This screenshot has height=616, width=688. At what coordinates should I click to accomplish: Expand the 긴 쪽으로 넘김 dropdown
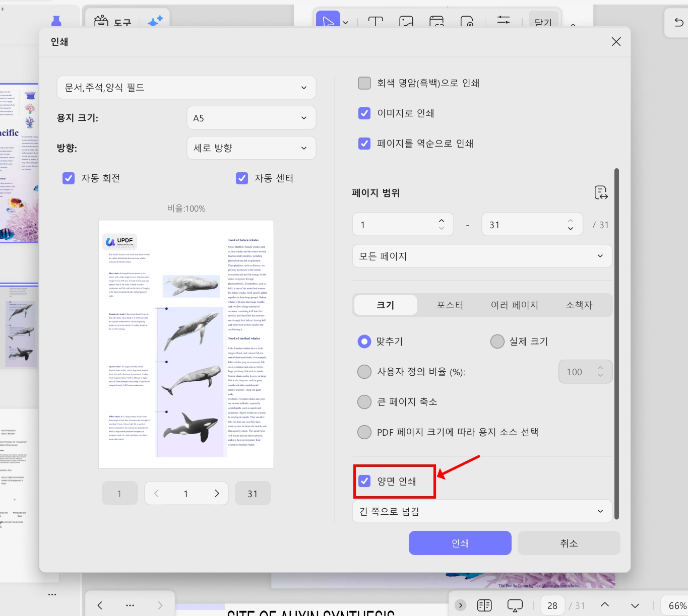pyautogui.click(x=482, y=511)
